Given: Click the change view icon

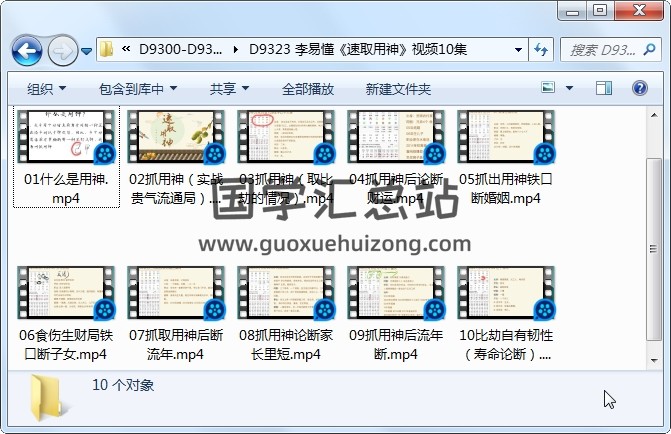Looking at the screenshot, I should click(x=549, y=89).
